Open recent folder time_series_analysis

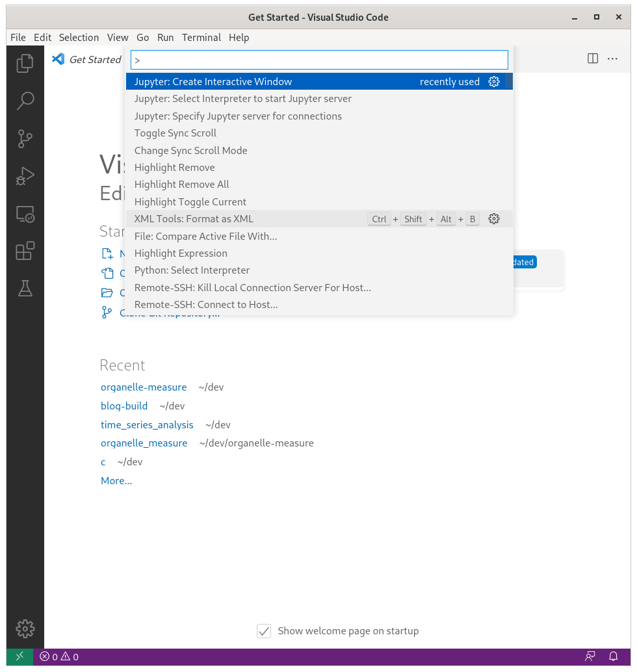click(147, 425)
